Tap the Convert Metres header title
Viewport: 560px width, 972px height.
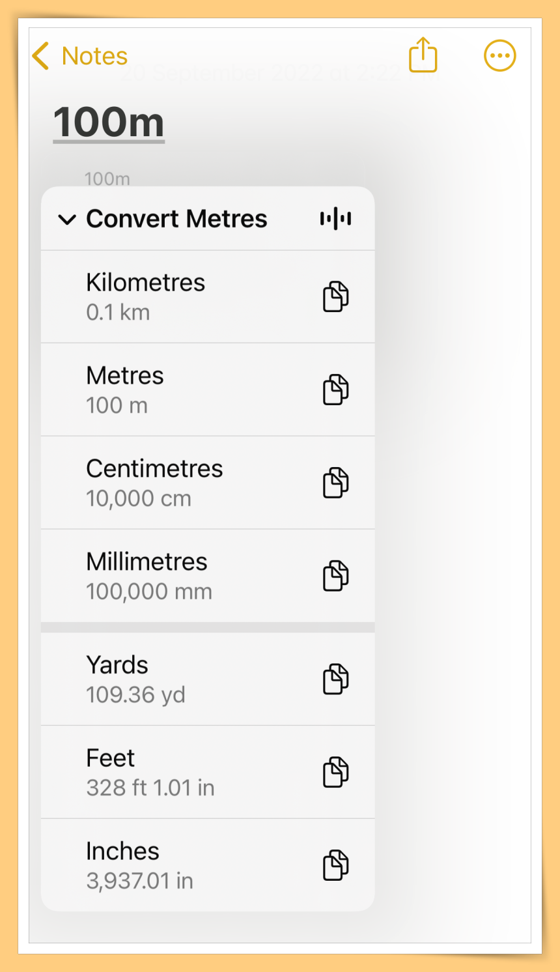[176, 219]
